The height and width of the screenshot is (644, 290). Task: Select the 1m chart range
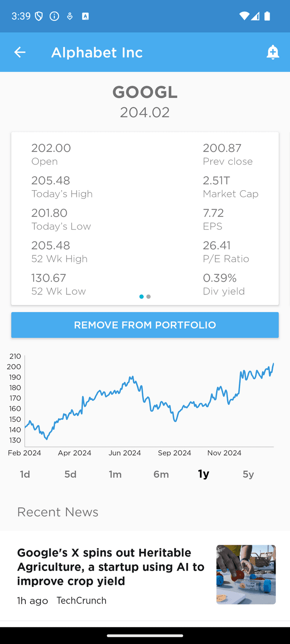pos(116,474)
